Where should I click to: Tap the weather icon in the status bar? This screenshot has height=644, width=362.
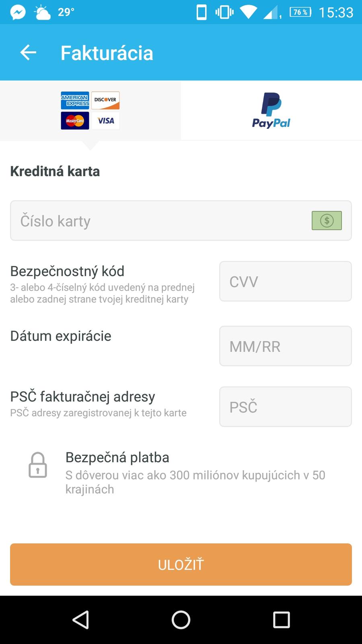point(42,12)
